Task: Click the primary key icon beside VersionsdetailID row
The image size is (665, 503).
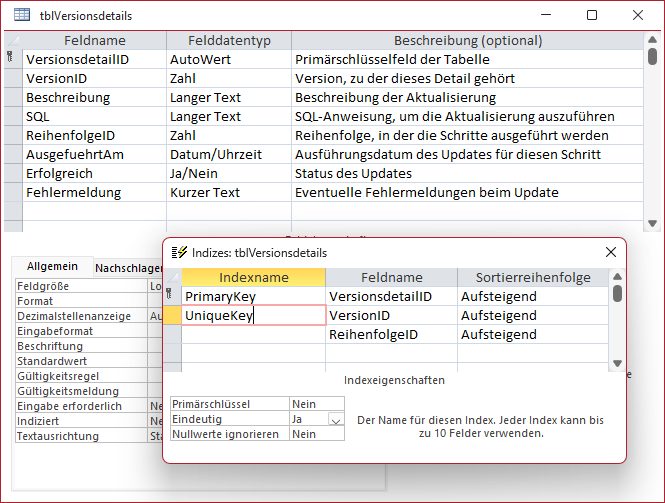Action: click(10, 57)
